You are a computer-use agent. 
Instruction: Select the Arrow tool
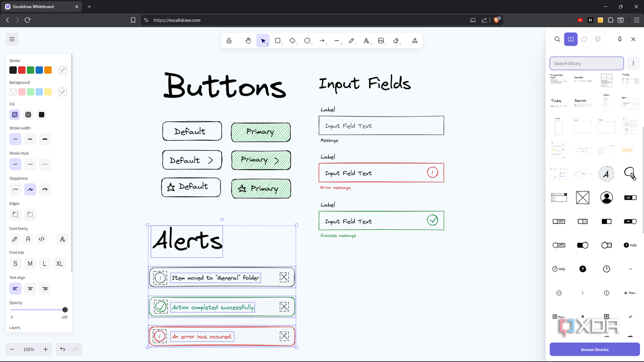click(322, 40)
